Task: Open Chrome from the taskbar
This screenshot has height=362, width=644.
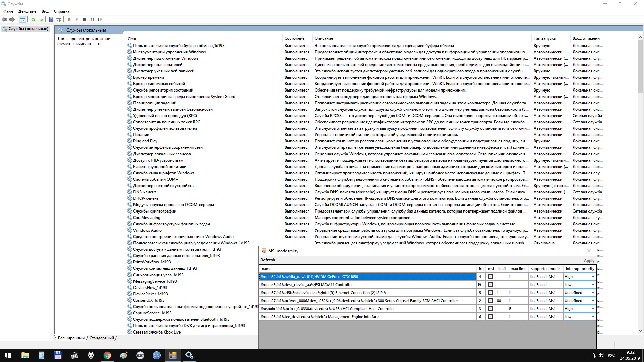Action: [107, 355]
